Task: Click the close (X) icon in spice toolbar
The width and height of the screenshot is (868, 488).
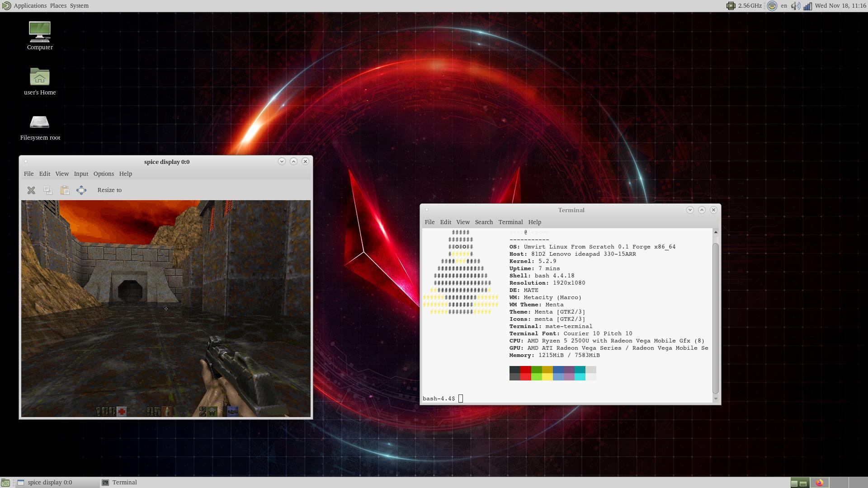Action: (x=31, y=190)
